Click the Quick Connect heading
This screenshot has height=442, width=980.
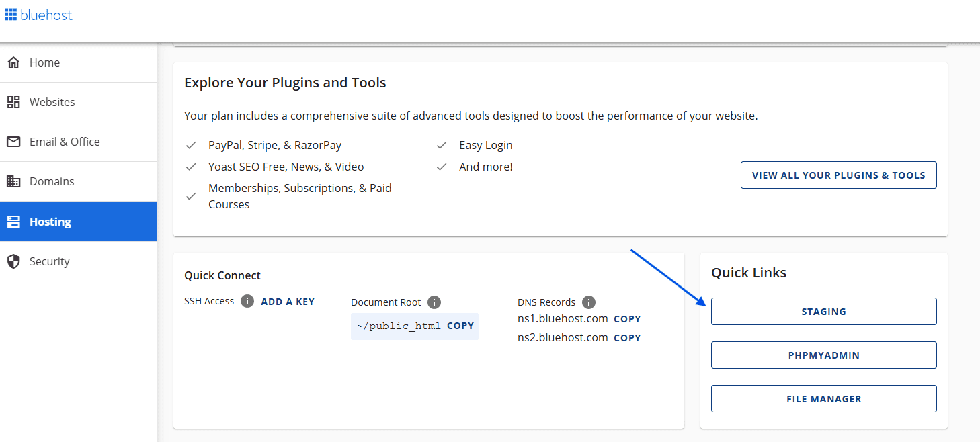coord(222,275)
